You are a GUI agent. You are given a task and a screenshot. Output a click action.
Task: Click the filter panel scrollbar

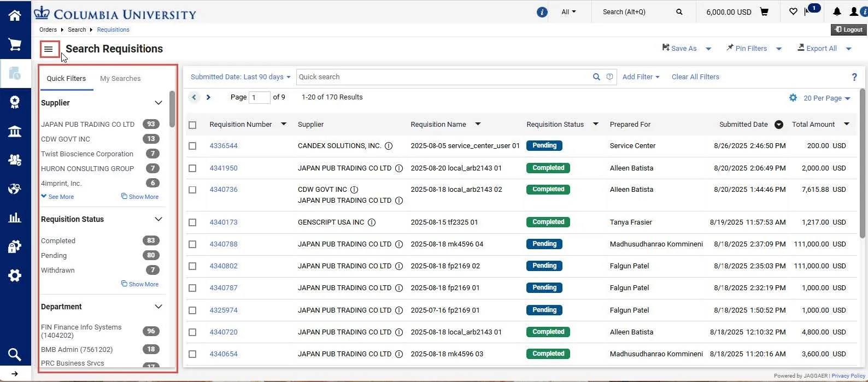pos(172,109)
